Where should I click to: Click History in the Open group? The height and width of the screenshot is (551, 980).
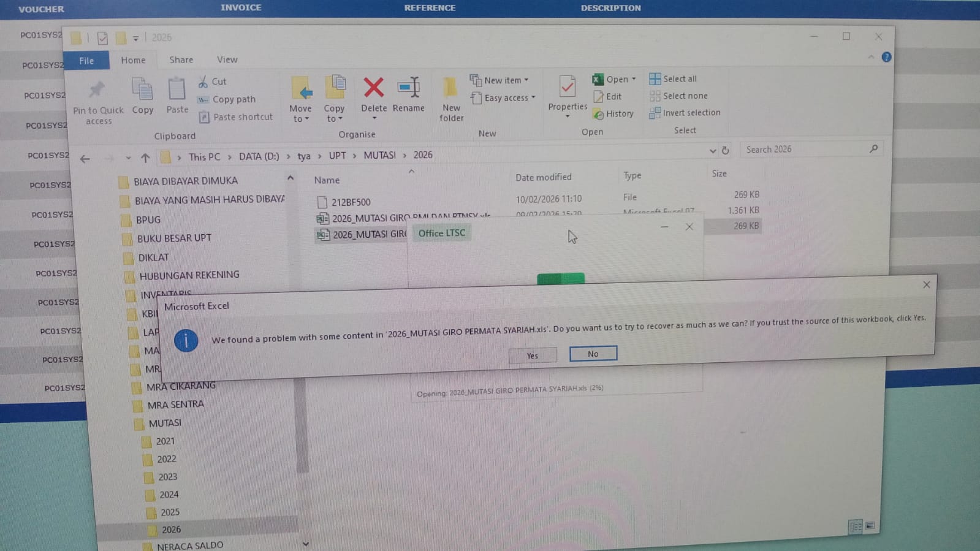tap(613, 114)
